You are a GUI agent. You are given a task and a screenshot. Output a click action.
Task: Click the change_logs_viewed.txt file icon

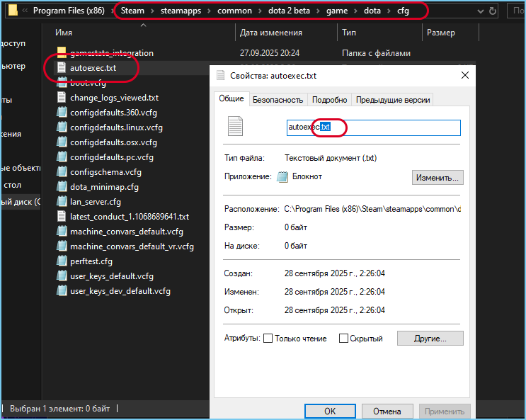(x=62, y=97)
